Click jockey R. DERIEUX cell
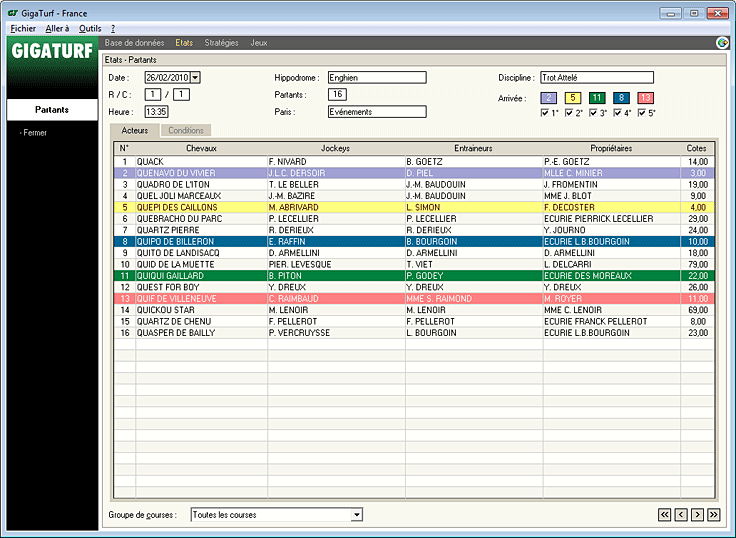736x538 pixels. coord(336,230)
